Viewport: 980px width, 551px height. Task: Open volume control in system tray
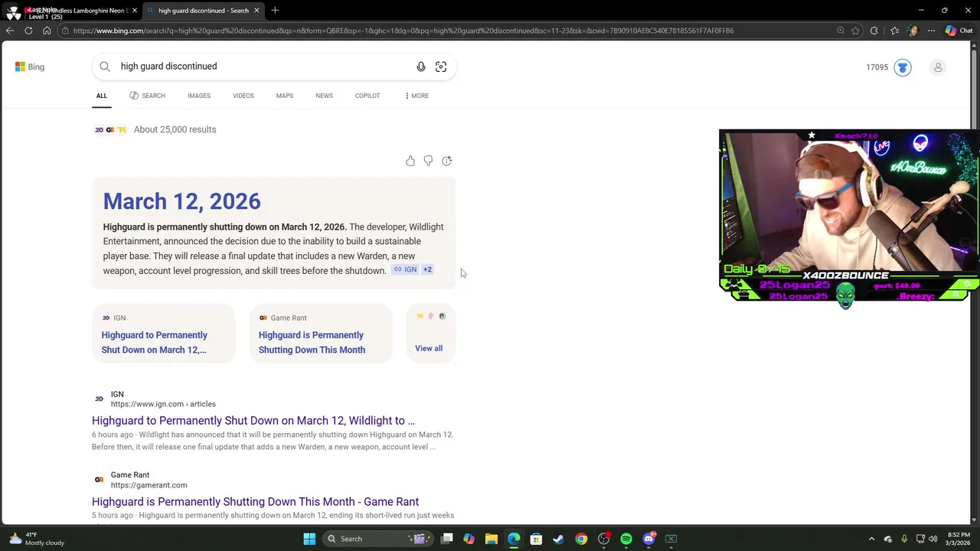(933, 539)
